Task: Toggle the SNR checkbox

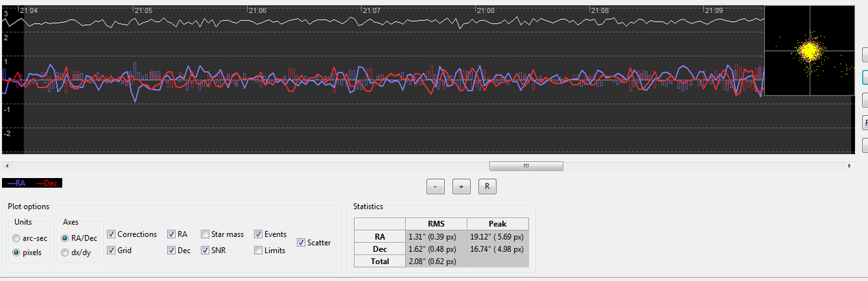Action: [x=205, y=251]
